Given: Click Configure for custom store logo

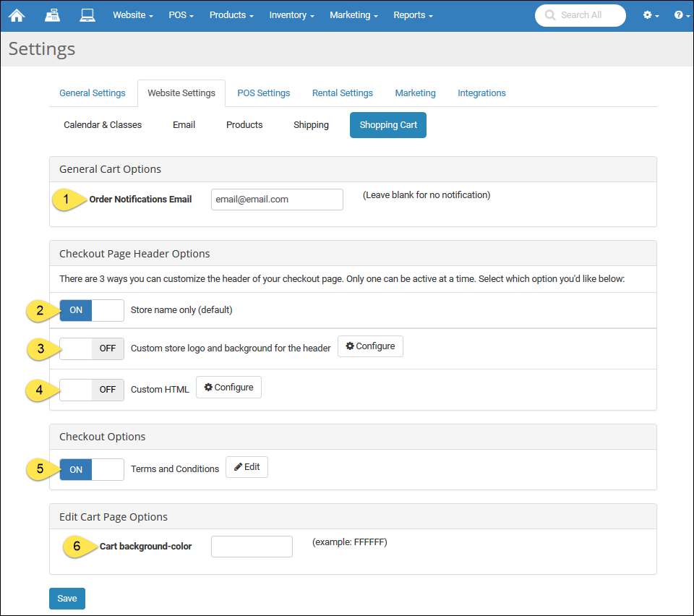Looking at the screenshot, I should pyautogui.click(x=370, y=346).
